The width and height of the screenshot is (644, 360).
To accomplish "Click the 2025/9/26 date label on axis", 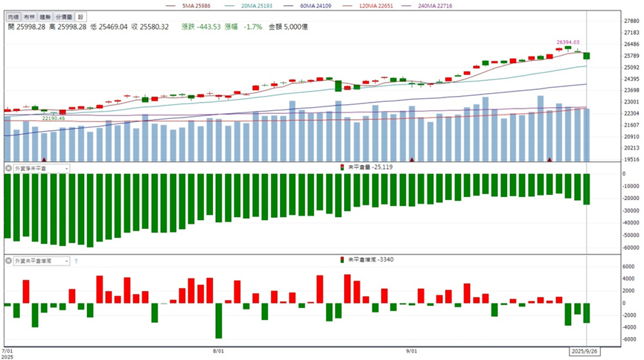I will pos(585,351).
